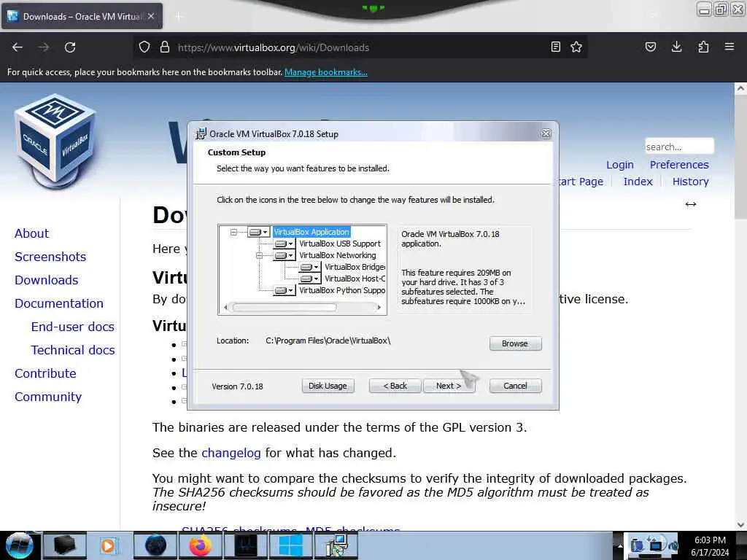Click feature tree scroll left arrow
The height and width of the screenshot is (560, 747).
click(x=226, y=308)
